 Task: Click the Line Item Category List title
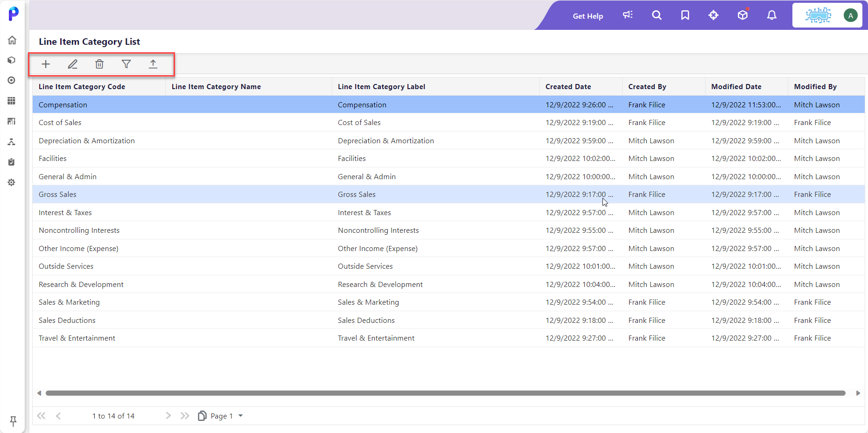(x=89, y=42)
